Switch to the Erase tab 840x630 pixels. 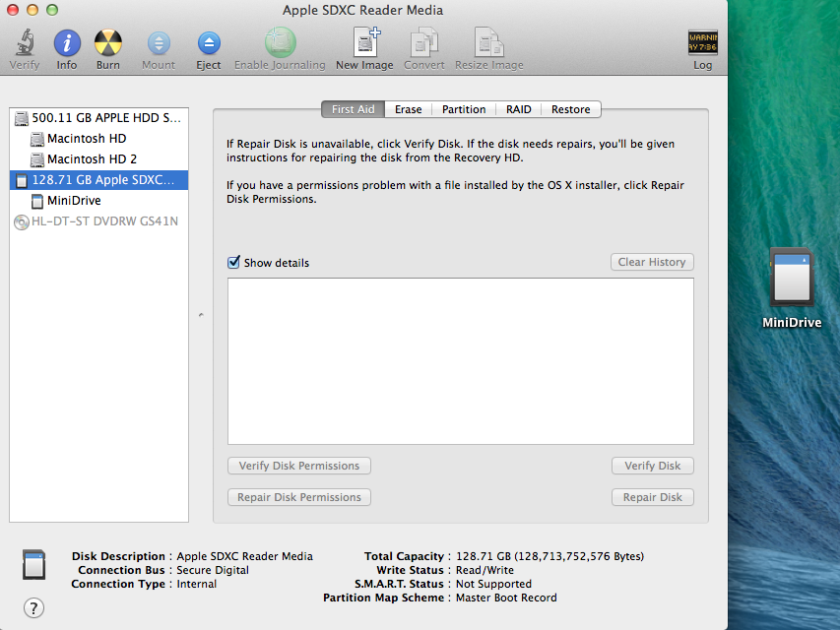pyautogui.click(x=409, y=109)
